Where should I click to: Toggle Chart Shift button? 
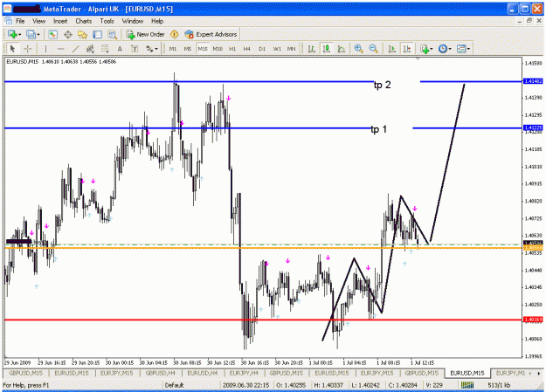tap(407, 49)
